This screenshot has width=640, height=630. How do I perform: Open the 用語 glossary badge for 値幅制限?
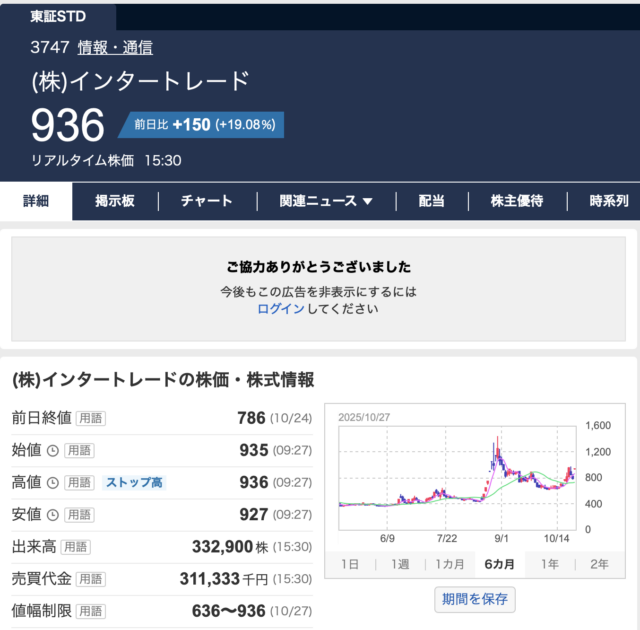click(90, 611)
